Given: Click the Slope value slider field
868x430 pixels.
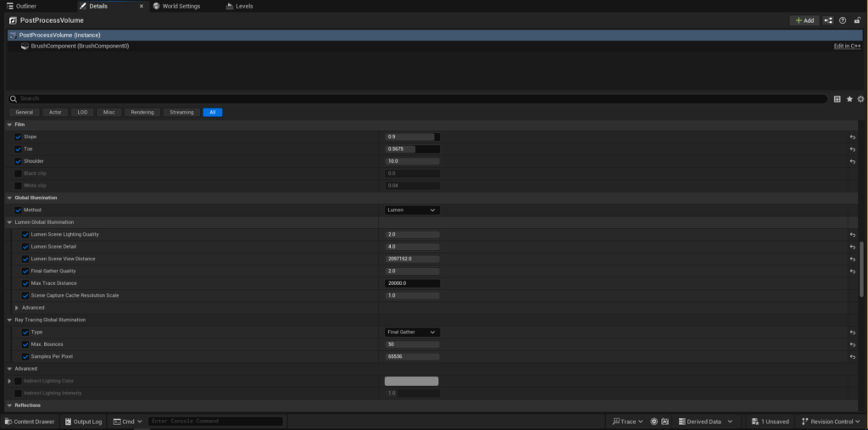Looking at the screenshot, I should pyautogui.click(x=413, y=137).
